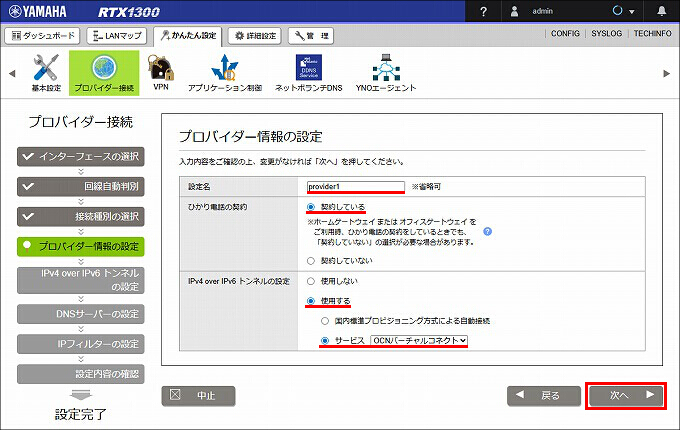680x430 pixels.
Task: Click the 次へ next button
Action: pos(626,395)
